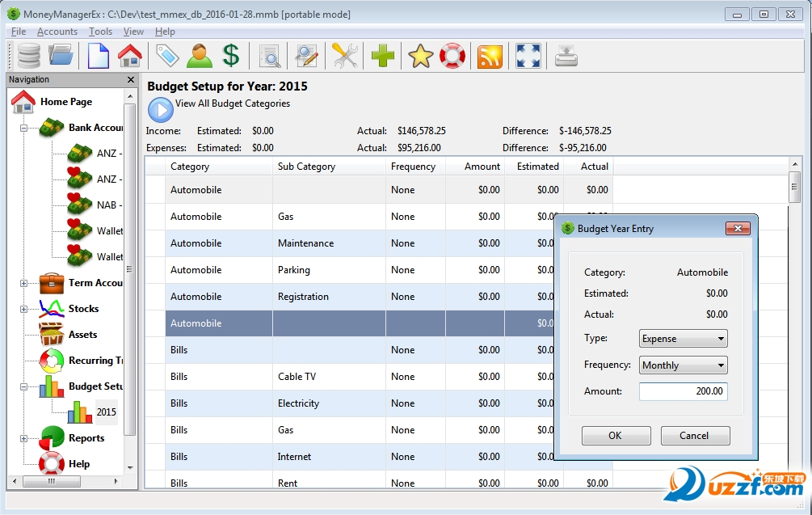
Task: Click the green dollar currency icon
Action: pyautogui.click(x=231, y=56)
